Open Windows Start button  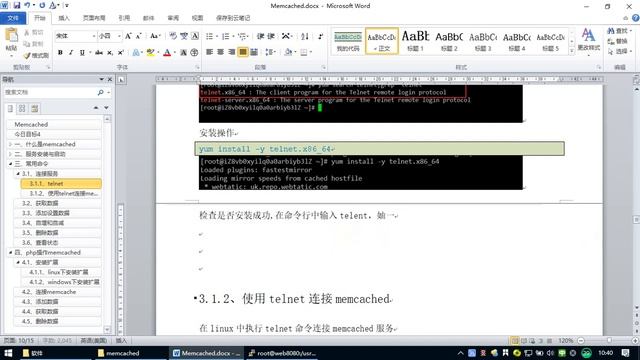8,353
